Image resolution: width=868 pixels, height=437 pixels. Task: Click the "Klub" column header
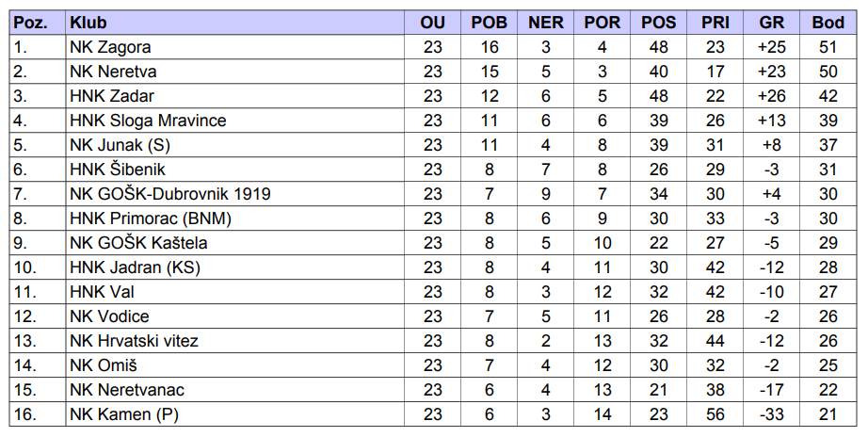point(88,23)
